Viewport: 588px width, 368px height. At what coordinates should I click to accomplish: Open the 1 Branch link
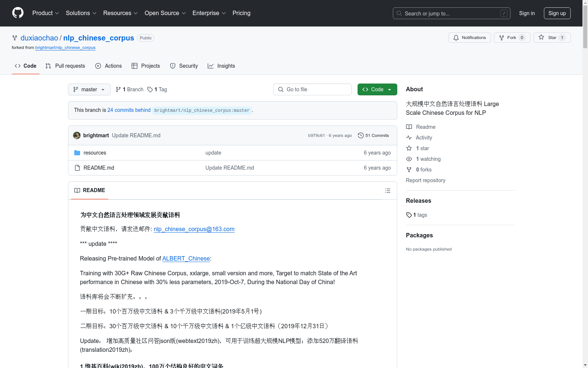tap(129, 89)
